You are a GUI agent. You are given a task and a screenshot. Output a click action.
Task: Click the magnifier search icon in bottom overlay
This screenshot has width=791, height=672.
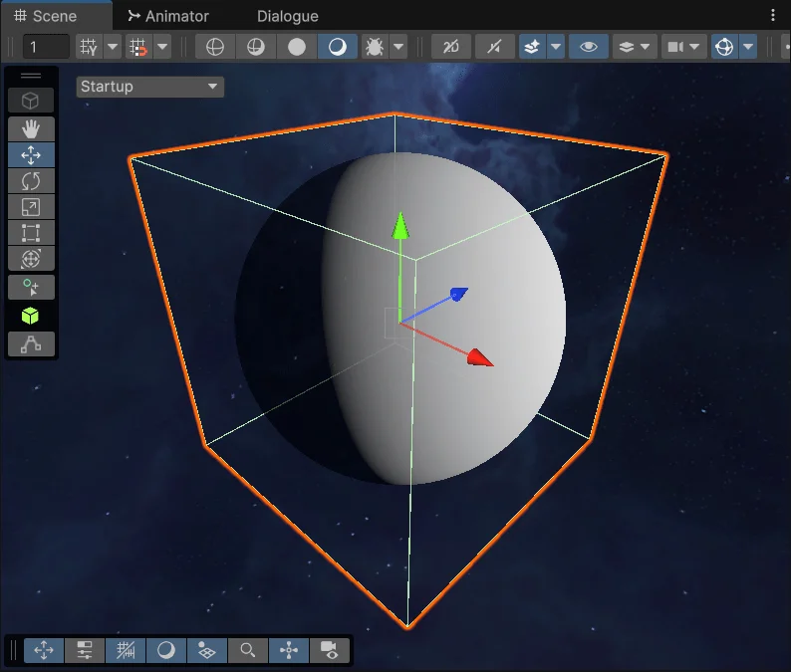(x=248, y=650)
